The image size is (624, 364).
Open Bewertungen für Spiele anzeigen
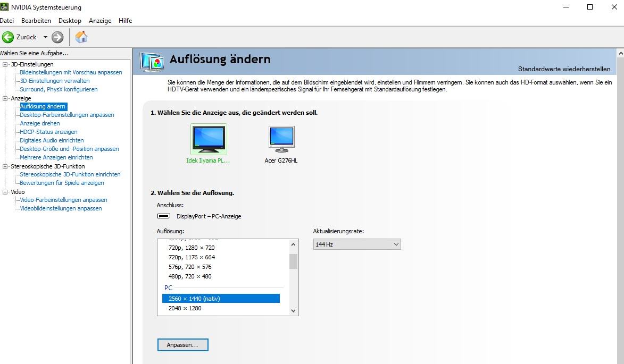click(62, 183)
